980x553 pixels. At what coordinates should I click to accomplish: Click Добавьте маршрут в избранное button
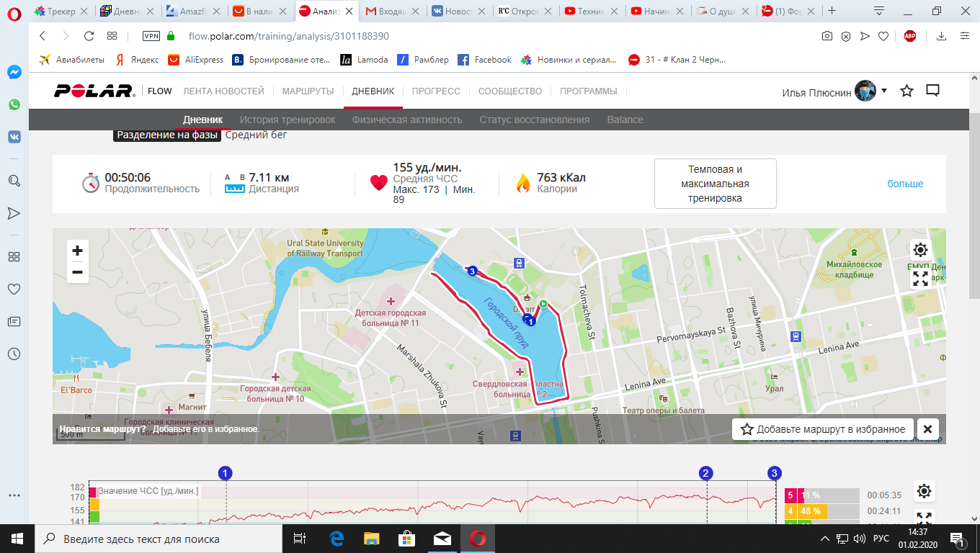click(824, 429)
